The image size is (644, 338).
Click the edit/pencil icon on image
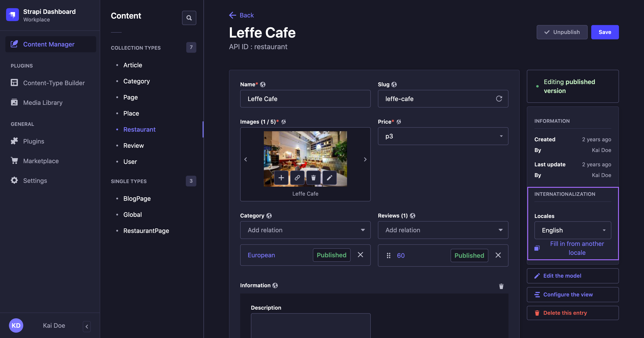[x=329, y=177]
